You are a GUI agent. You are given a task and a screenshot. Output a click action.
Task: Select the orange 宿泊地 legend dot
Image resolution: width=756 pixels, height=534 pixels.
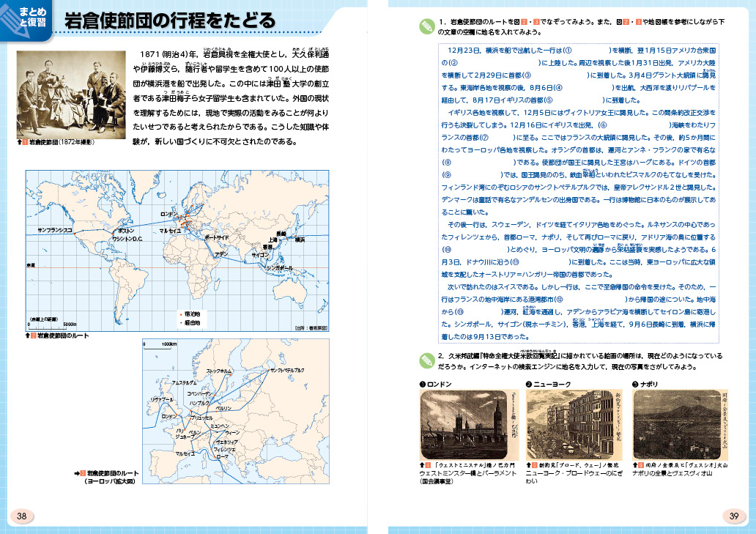(181, 314)
